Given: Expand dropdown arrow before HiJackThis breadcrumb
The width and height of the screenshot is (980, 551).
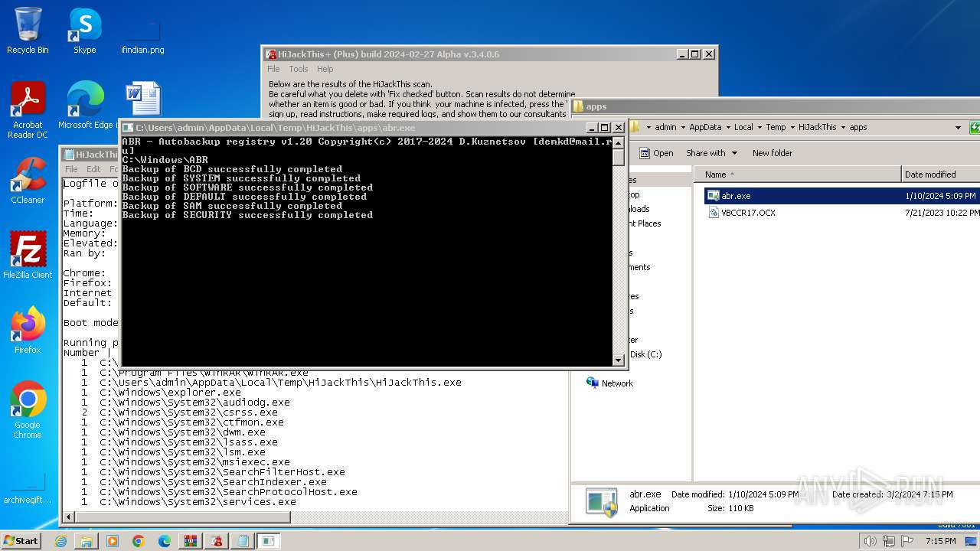Looking at the screenshot, I should tap(792, 128).
